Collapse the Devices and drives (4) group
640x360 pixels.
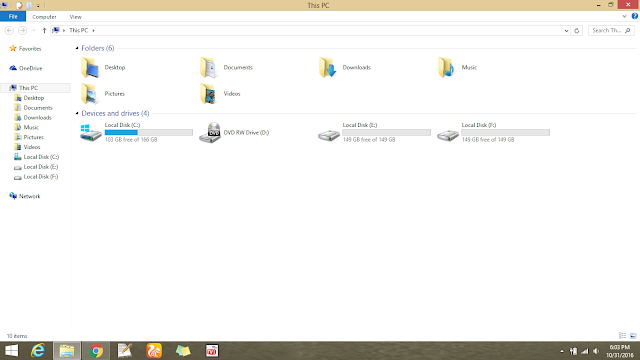[x=77, y=113]
